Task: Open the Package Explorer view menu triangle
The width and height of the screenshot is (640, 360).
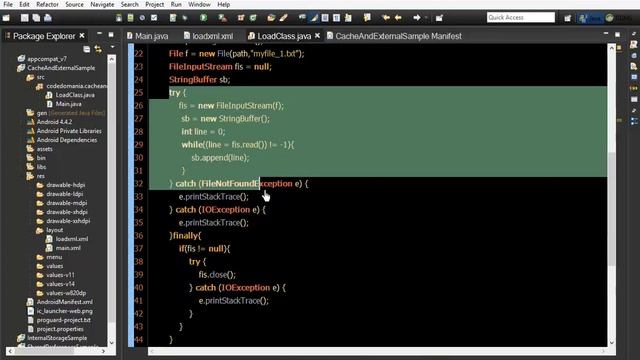Action: pos(112,48)
